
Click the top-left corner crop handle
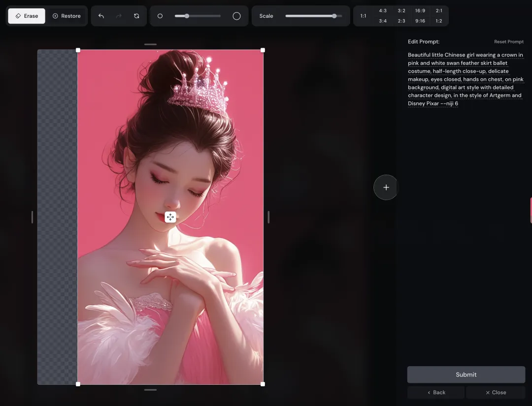pos(78,50)
